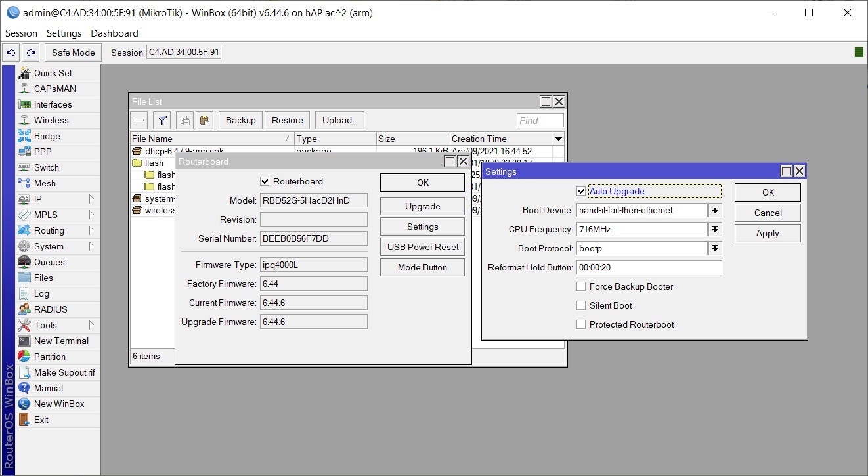Open the File List column selector arrow
868x476 pixels.
pyautogui.click(x=558, y=139)
